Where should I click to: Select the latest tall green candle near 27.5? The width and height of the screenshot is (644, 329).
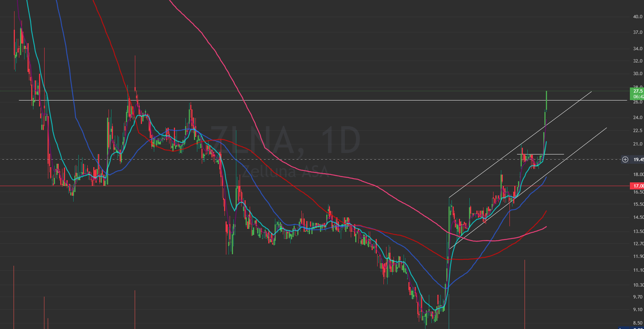[x=546, y=100]
